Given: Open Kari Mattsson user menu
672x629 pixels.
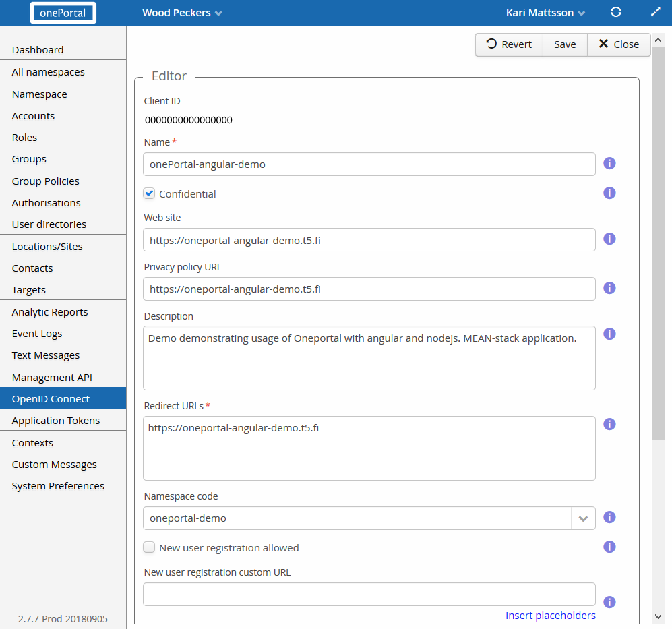Looking at the screenshot, I should click(545, 13).
